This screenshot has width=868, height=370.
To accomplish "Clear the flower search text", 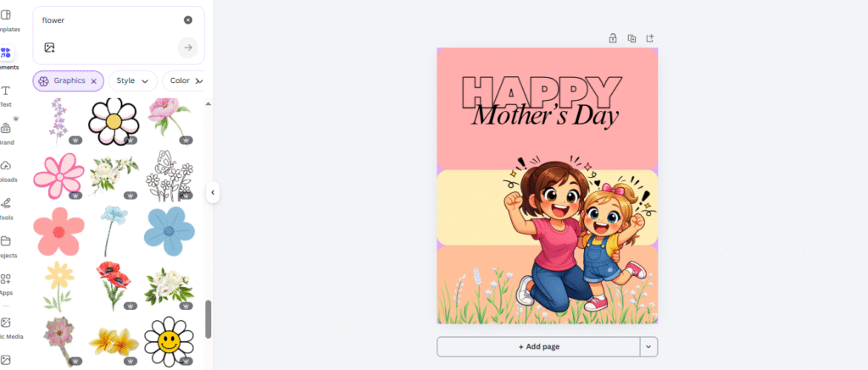I will [x=187, y=19].
